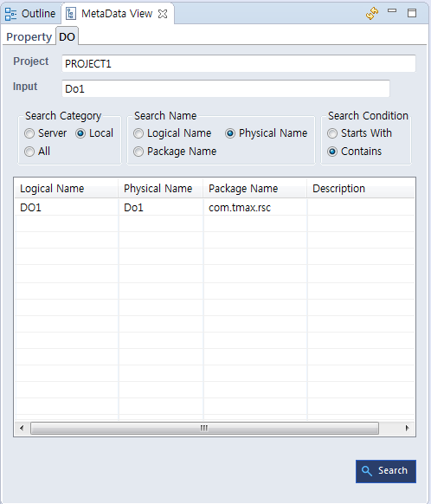Select Starts With search condition
The width and height of the screenshot is (431, 504).
click(332, 133)
